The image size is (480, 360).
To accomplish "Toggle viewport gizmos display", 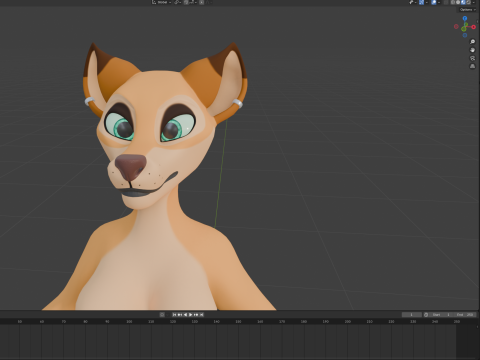I will coord(421,2).
